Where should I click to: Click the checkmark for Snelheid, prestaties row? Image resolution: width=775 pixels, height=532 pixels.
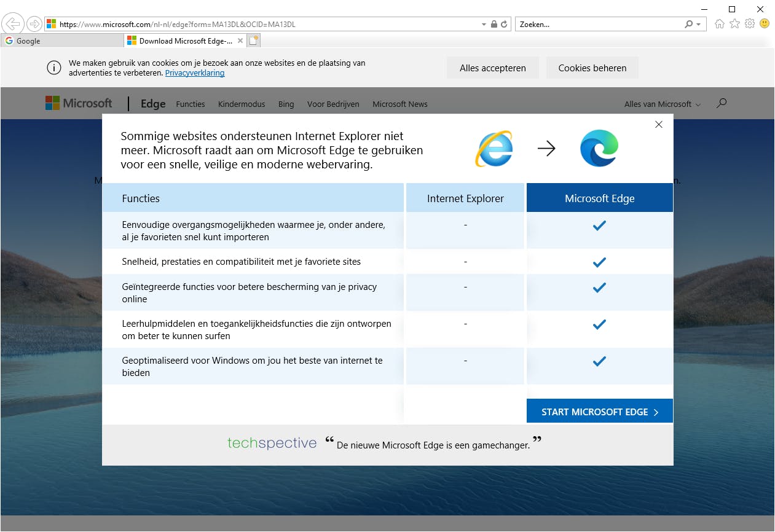599,262
